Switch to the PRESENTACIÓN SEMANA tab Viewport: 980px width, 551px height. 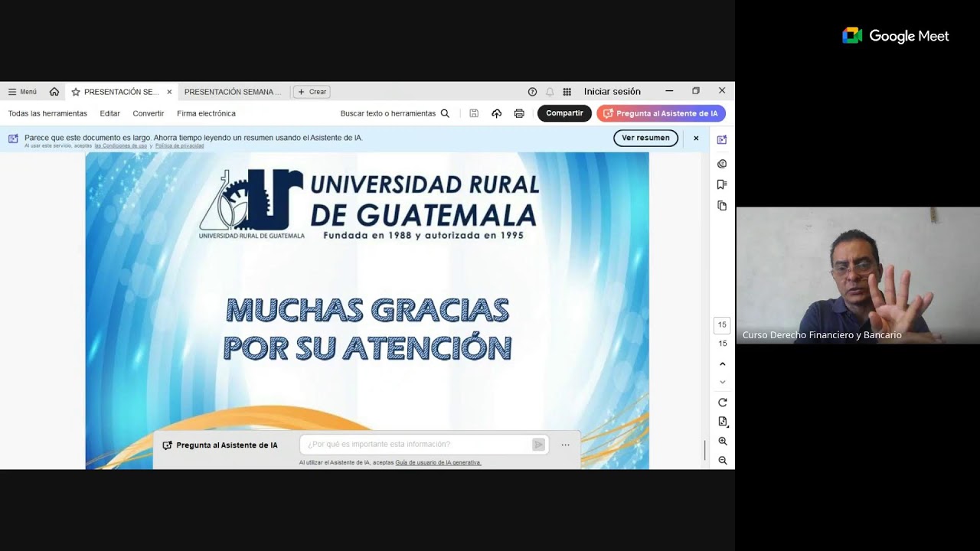point(233,92)
